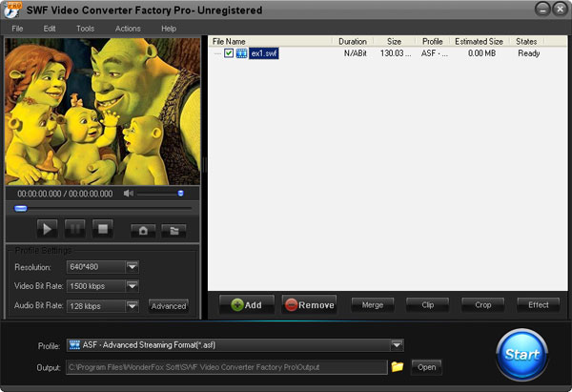This screenshot has width=572, height=392.
Task: Mute audio using the speaker icon
Action: tap(128, 193)
